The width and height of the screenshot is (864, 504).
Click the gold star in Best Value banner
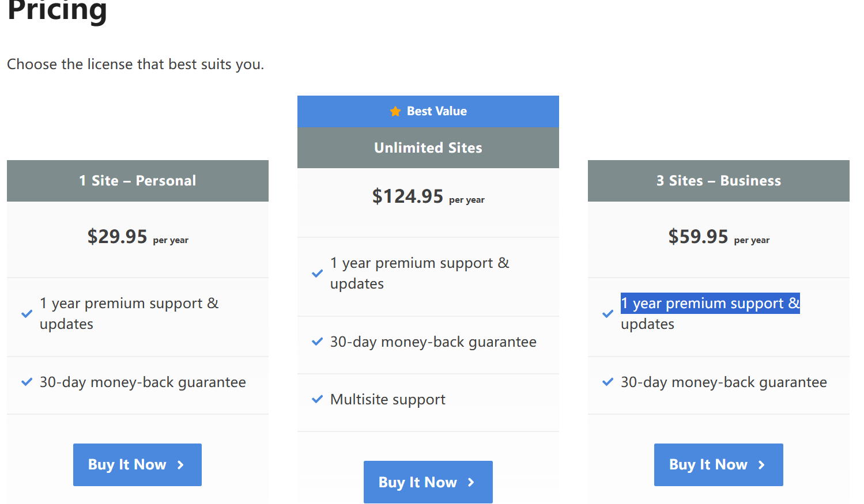[x=395, y=111]
